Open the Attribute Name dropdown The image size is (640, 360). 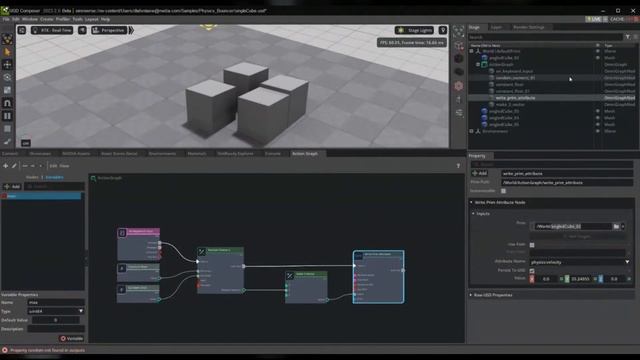point(580,262)
